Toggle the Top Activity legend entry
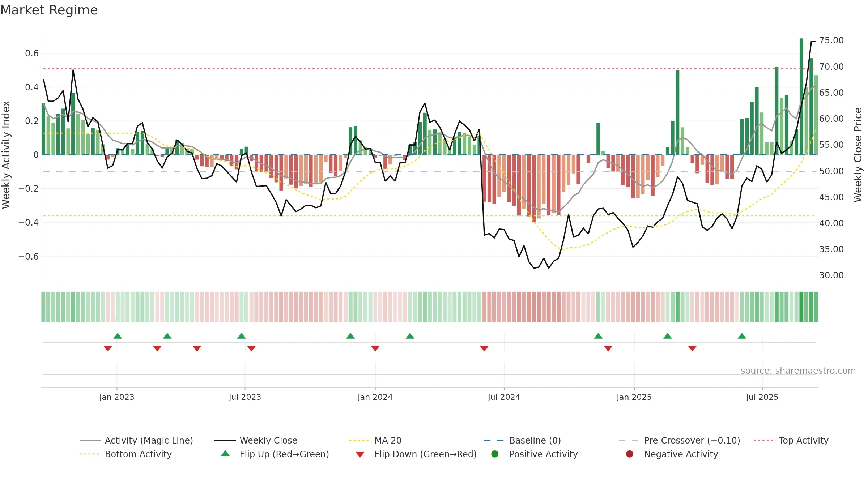 tap(791, 440)
